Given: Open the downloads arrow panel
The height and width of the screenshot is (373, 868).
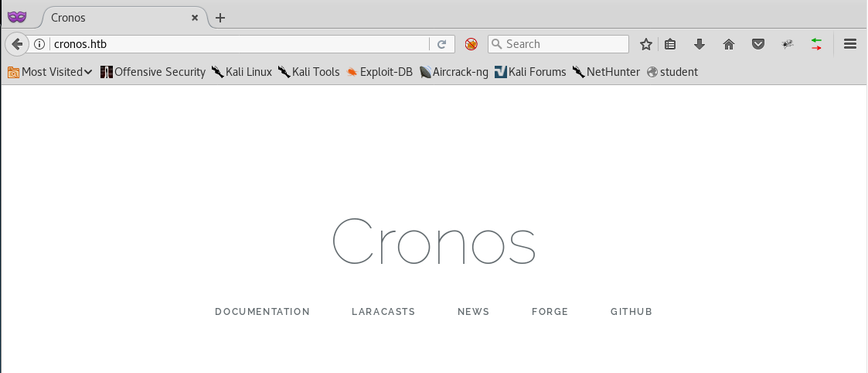Looking at the screenshot, I should (x=700, y=44).
